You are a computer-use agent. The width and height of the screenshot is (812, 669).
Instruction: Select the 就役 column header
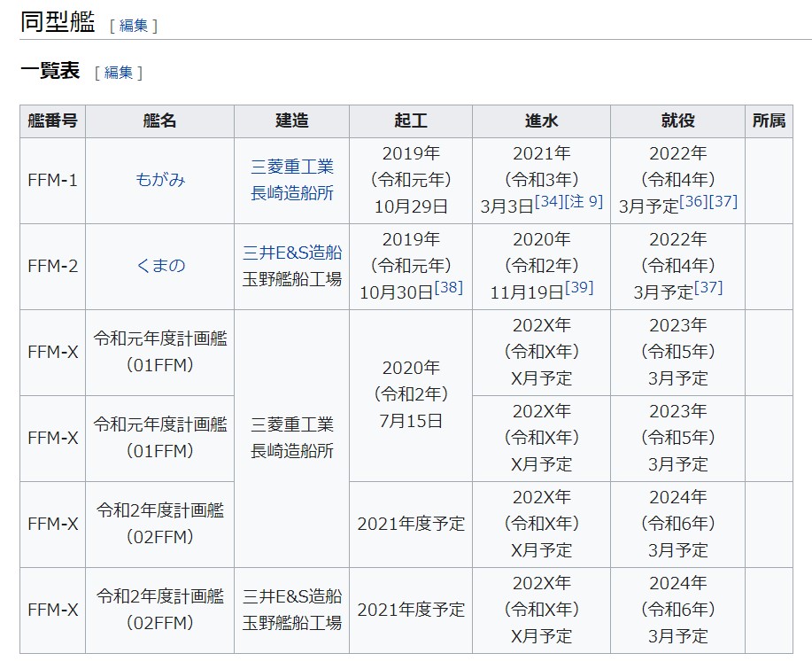[677, 121]
